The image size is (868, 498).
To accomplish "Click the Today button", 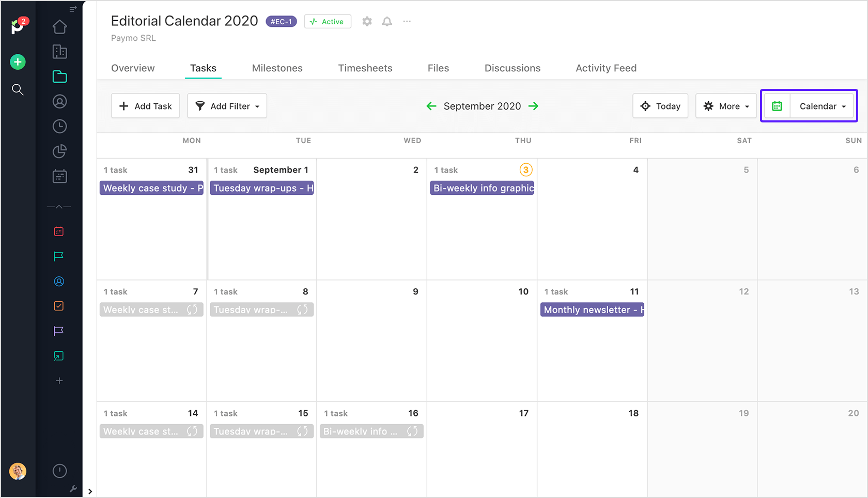I will tap(660, 106).
